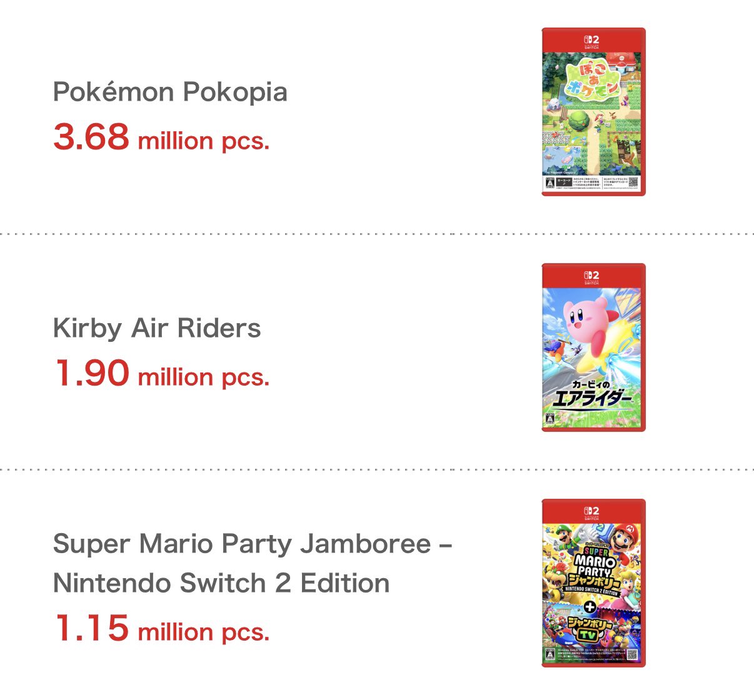Click the 3.68 million pcs. figure
This screenshot has height=700, width=754.
[x=161, y=137]
